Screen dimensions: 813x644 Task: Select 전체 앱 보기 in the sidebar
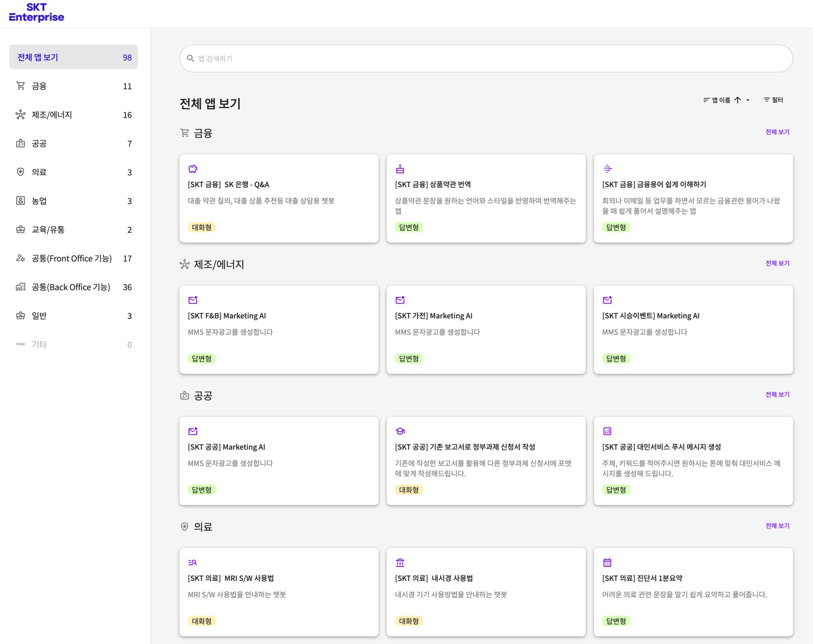click(74, 57)
